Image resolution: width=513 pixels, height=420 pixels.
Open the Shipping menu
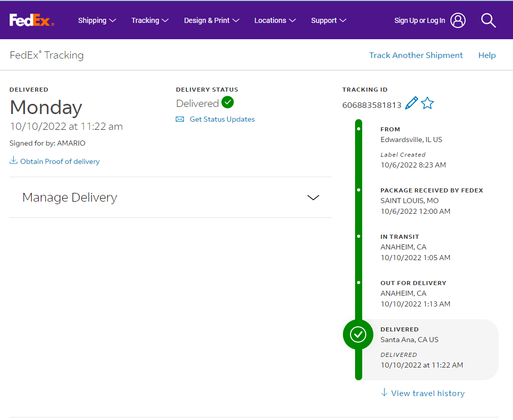[x=97, y=20]
